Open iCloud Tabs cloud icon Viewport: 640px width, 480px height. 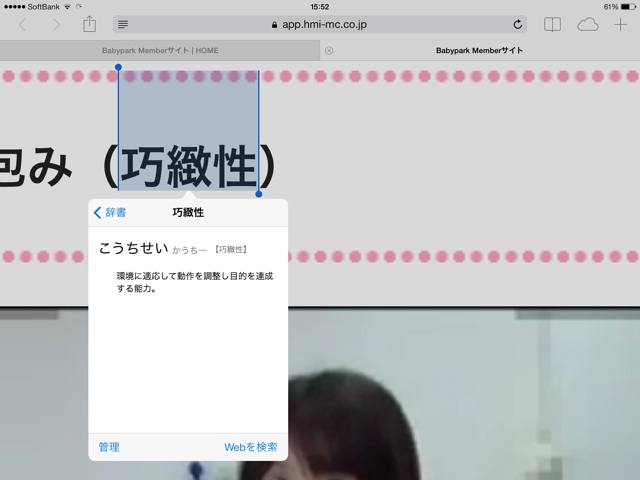[588, 24]
